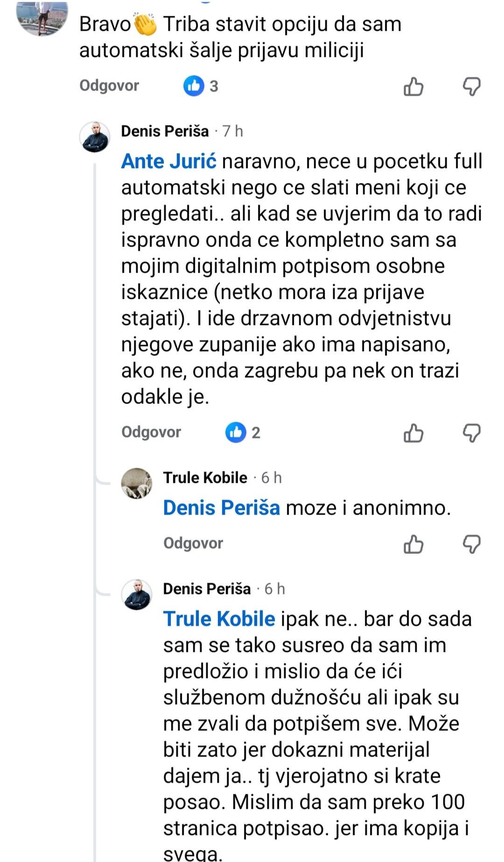Screen dimensions: 504x862
Task: Tap Trule Kobile's profile picture
Action: (137, 483)
